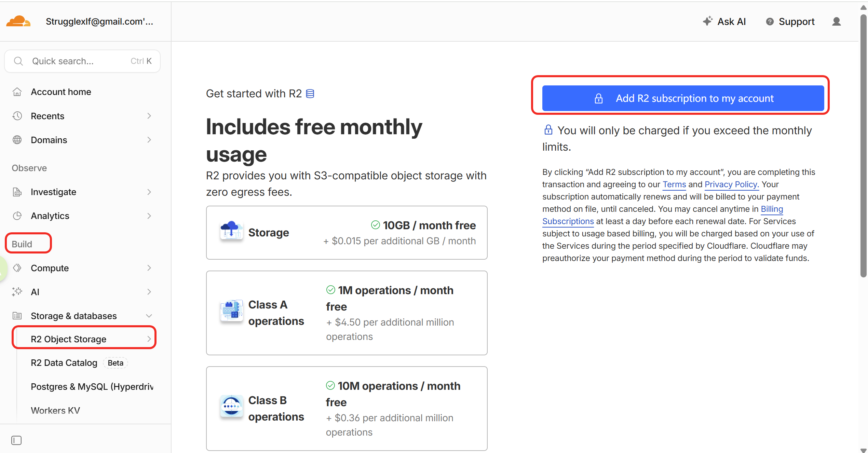Click the scrollbar down arrow

pyautogui.click(x=864, y=450)
